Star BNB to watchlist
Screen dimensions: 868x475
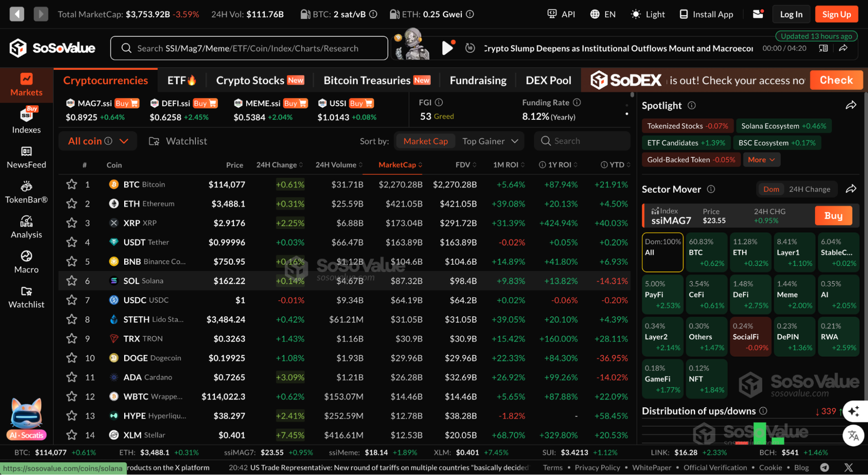72,261
